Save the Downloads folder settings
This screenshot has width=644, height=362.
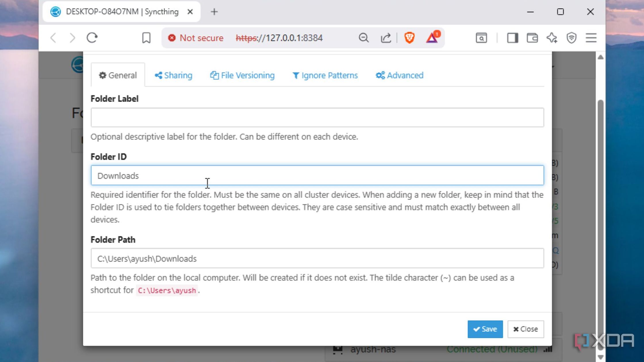pos(485,329)
